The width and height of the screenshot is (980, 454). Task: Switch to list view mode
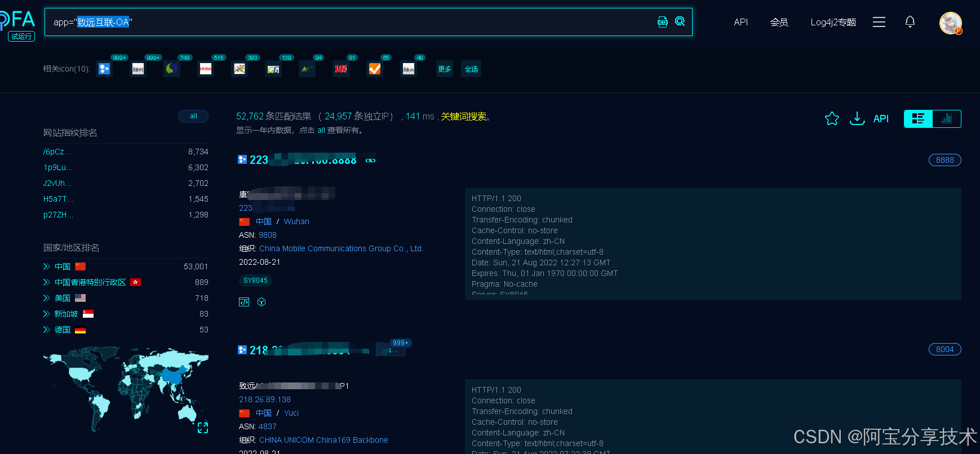[919, 119]
